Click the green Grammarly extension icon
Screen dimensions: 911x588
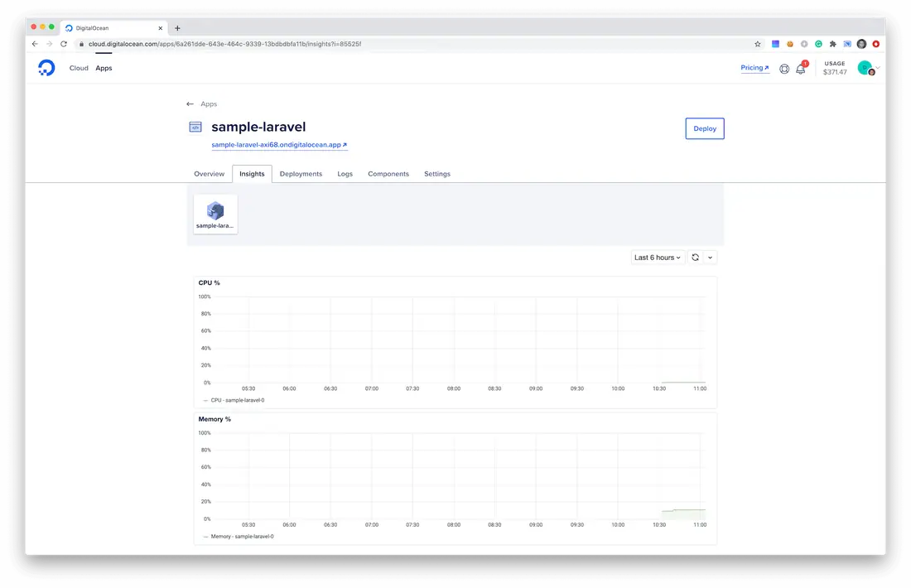[x=818, y=44]
